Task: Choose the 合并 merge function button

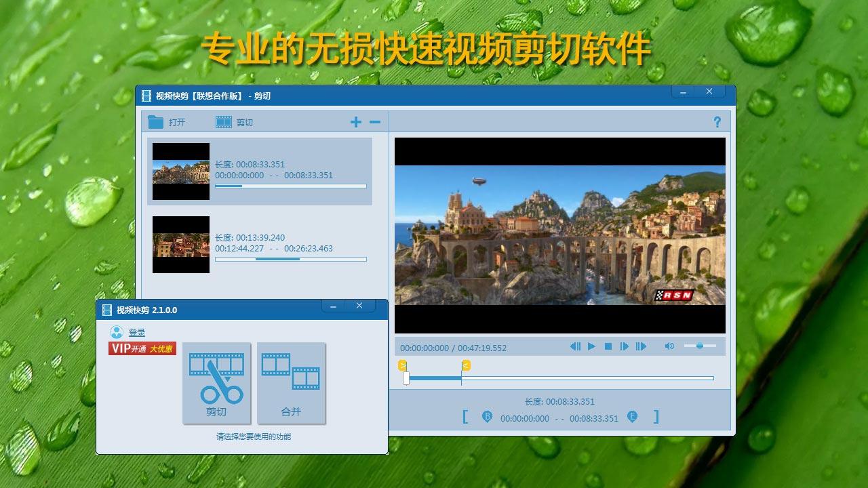Action: click(291, 383)
